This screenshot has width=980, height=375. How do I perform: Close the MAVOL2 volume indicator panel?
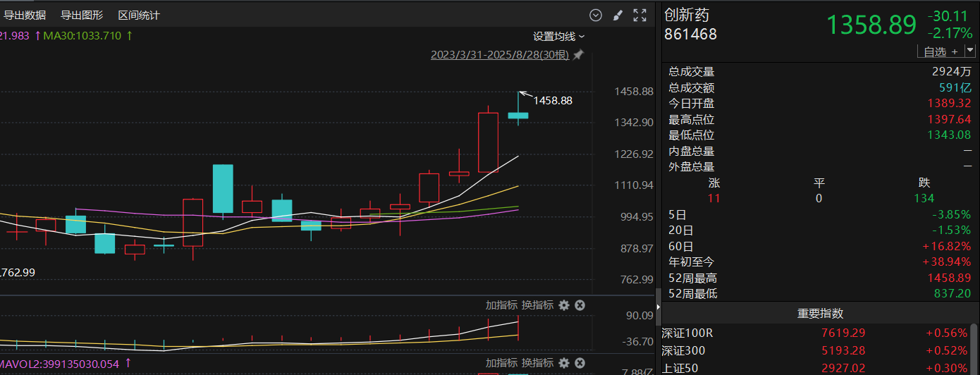(580, 363)
